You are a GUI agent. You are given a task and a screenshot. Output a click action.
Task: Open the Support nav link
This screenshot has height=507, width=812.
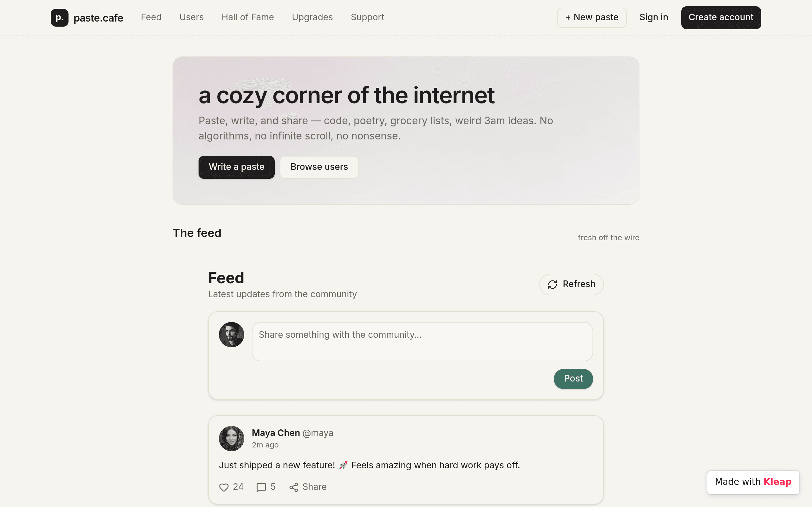tap(367, 17)
